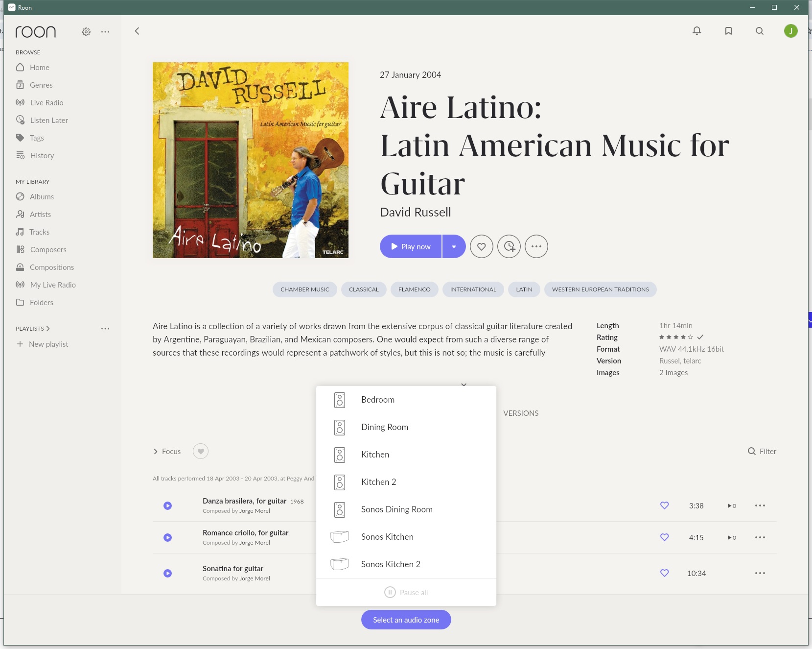Expand the Playlists section chevron

click(48, 329)
